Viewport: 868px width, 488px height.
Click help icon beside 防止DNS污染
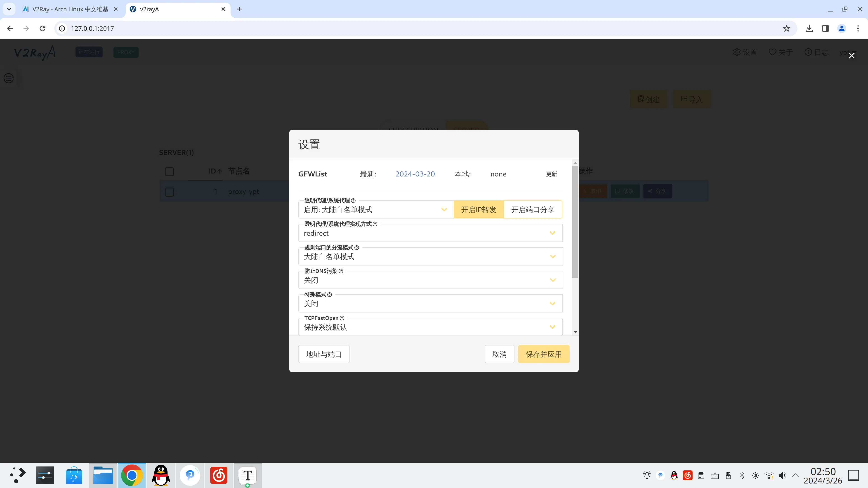[341, 271]
